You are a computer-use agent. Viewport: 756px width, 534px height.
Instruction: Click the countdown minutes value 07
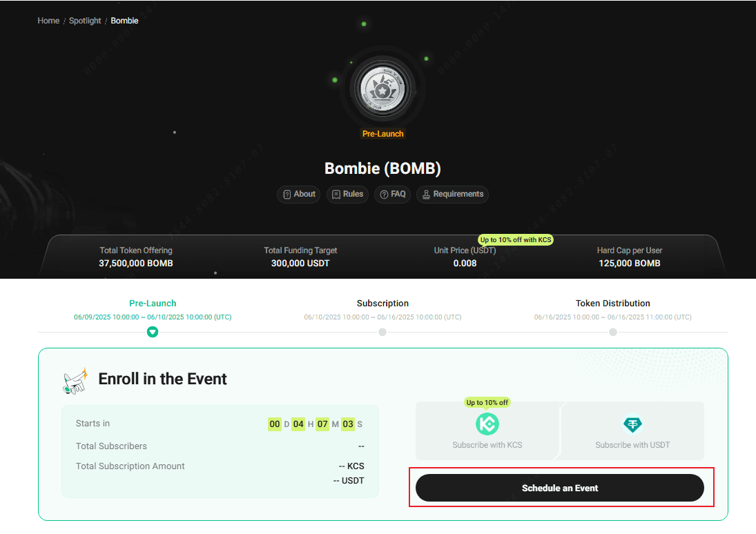(322, 424)
